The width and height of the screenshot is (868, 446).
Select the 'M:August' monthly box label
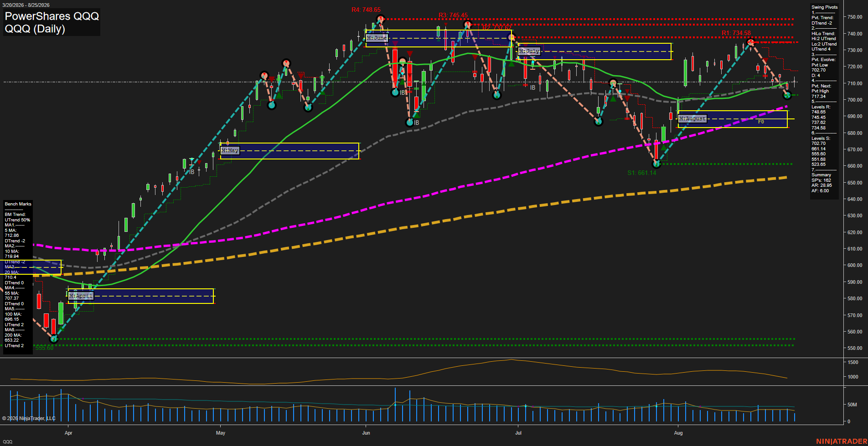click(692, 118)
